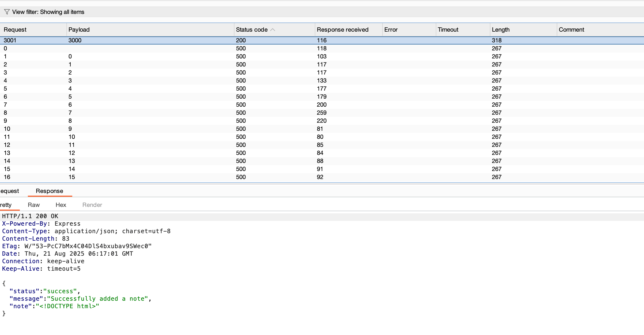Select the row with request number 14
This screenshot has width=644, height=335.
322,161
